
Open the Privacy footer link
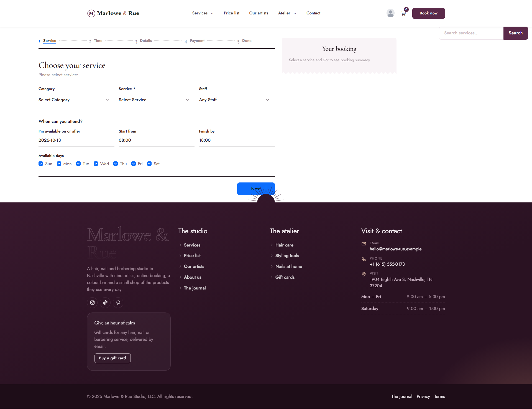(423, 397)
